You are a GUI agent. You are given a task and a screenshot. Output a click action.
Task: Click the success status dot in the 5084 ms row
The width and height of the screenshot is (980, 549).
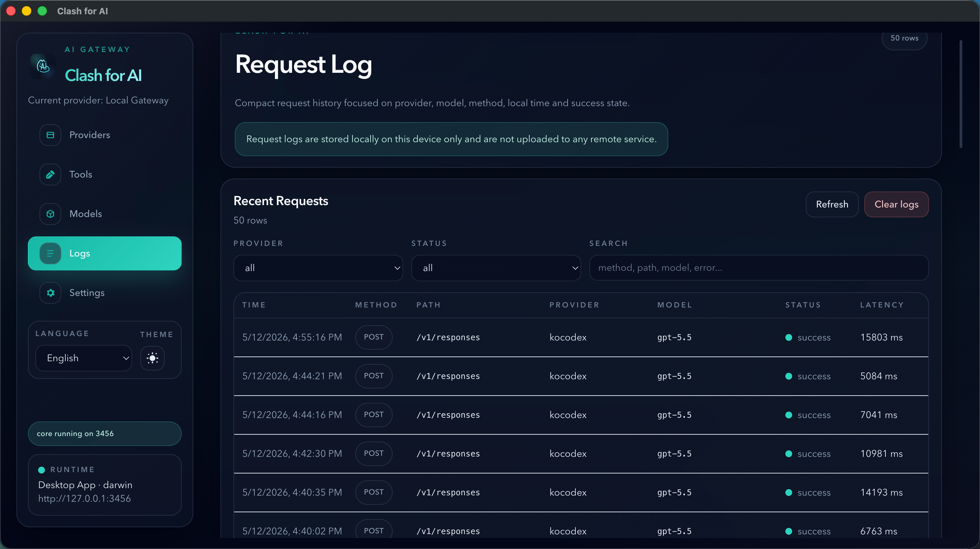point(789,377)
